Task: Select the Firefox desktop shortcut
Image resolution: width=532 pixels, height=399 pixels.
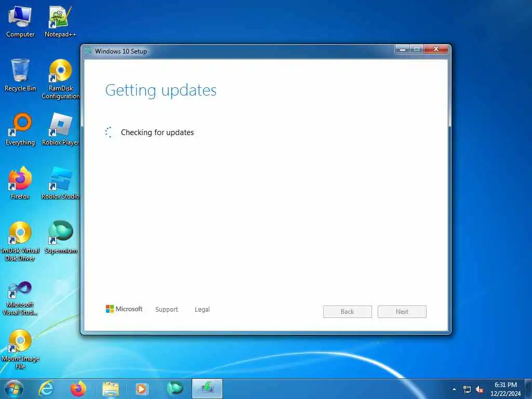Action: (20, 183)
